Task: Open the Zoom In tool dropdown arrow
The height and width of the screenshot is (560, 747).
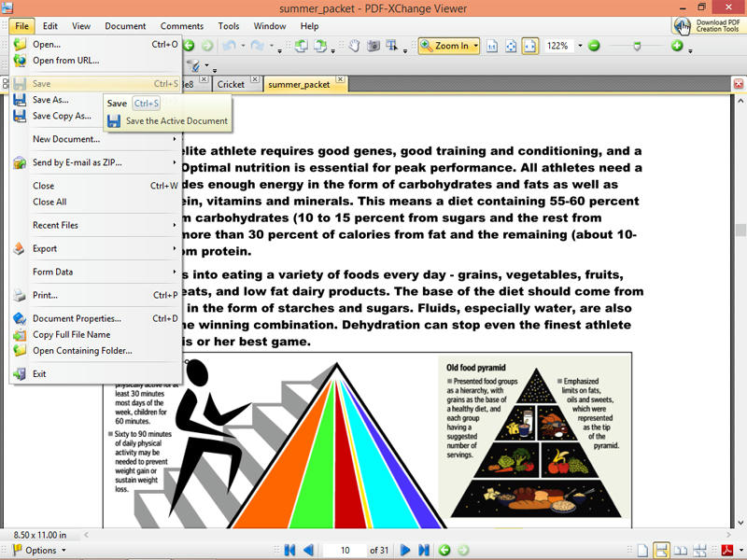Action: click(475, 46)
